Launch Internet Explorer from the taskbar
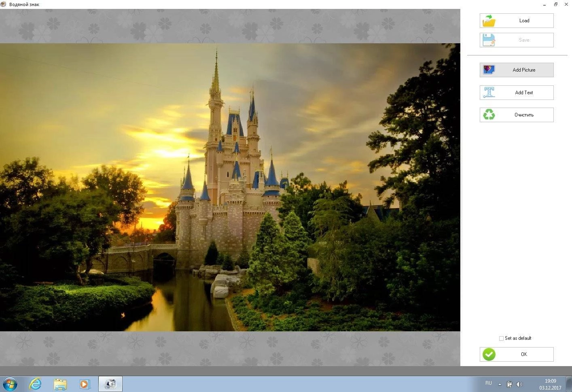The width and height of the screenshot is (572, 392). [x=36, y=384]
